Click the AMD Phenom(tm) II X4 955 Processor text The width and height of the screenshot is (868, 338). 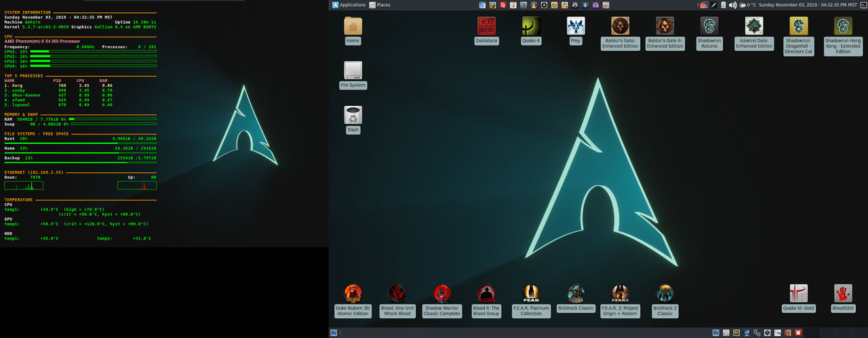[x=42, y=41]
